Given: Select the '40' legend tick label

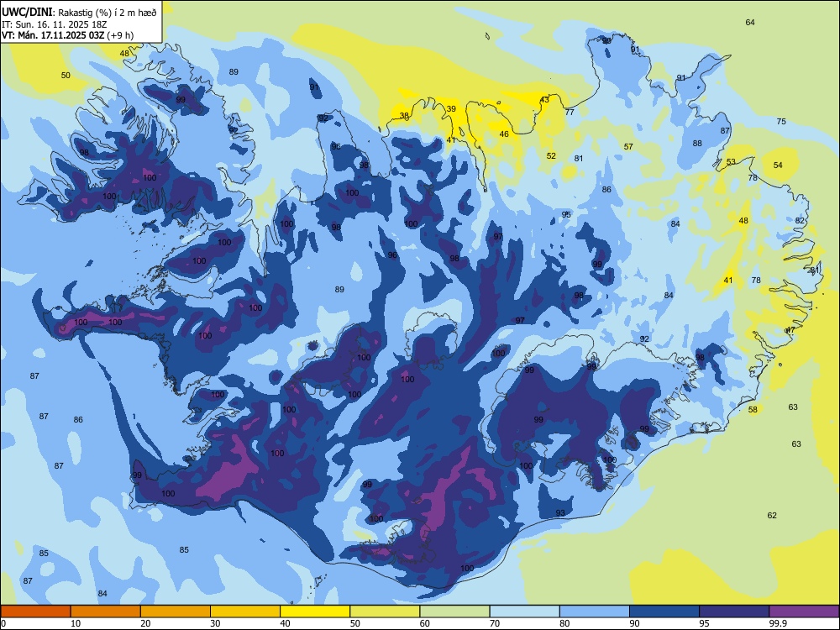Looking at the screenshot, I should coord(286,623).
